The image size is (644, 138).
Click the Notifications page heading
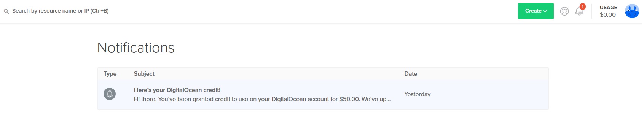(x=136, y=48)
